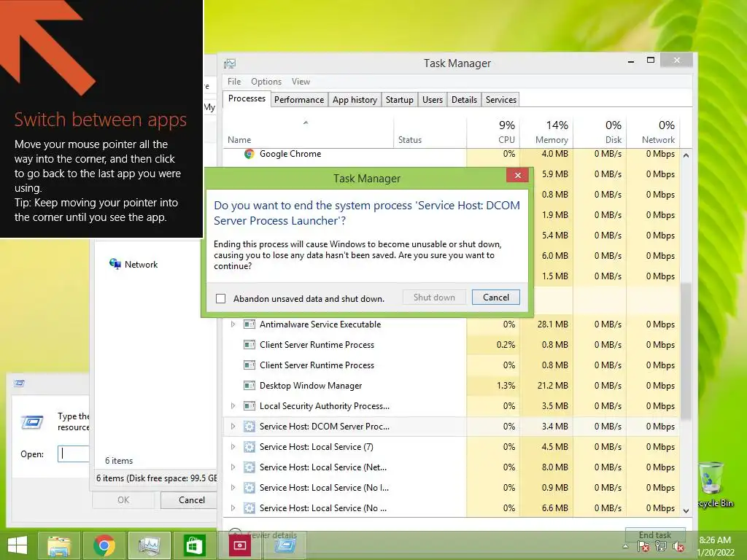Click Cancel in the Run dialog
Viewport: 747px width, 560px height.
pyautogui.click(x=192, y=500)
